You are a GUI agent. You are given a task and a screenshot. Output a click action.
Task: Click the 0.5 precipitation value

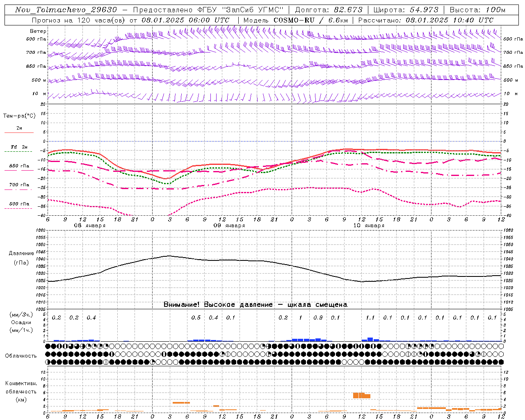pos(196,318)
